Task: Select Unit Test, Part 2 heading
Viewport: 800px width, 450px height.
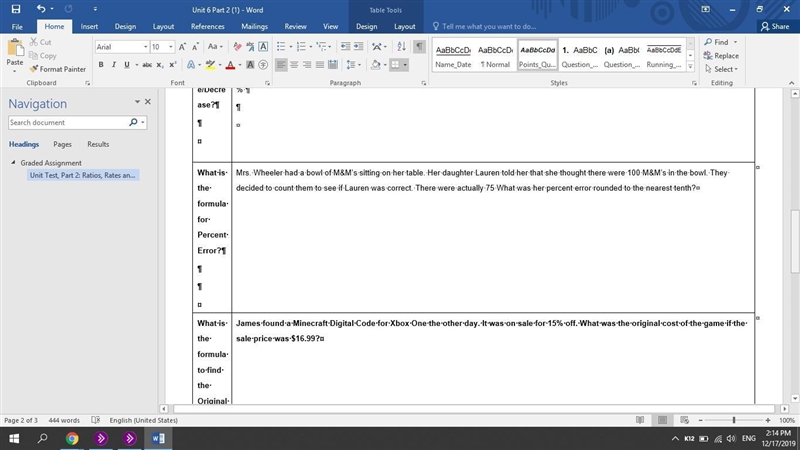Action: click(83, 175)
